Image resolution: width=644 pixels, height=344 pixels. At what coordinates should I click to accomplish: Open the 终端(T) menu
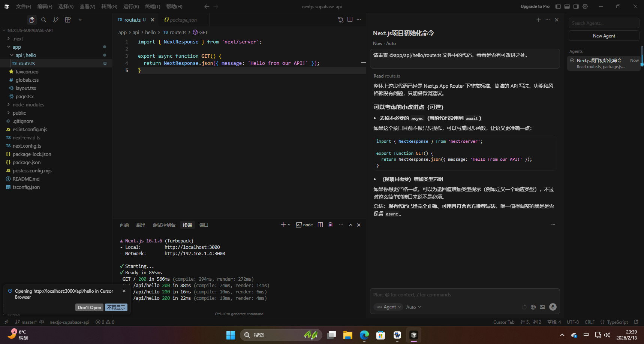(x=153, y=6)
